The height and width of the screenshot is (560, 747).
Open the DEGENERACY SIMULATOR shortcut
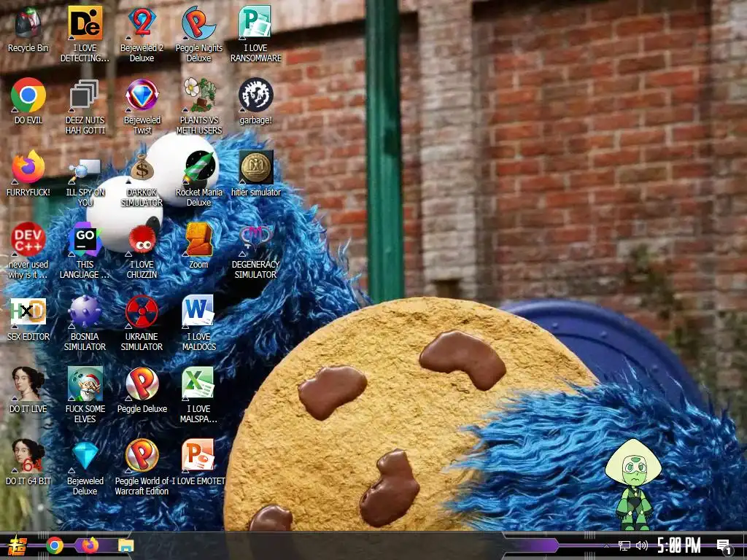point(256,252)
